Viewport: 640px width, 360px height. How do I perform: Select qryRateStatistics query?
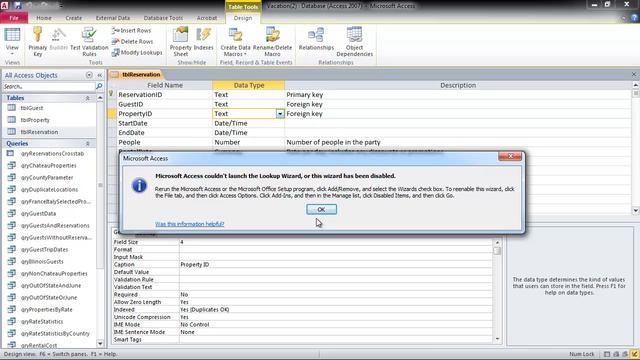coord(42,322)
